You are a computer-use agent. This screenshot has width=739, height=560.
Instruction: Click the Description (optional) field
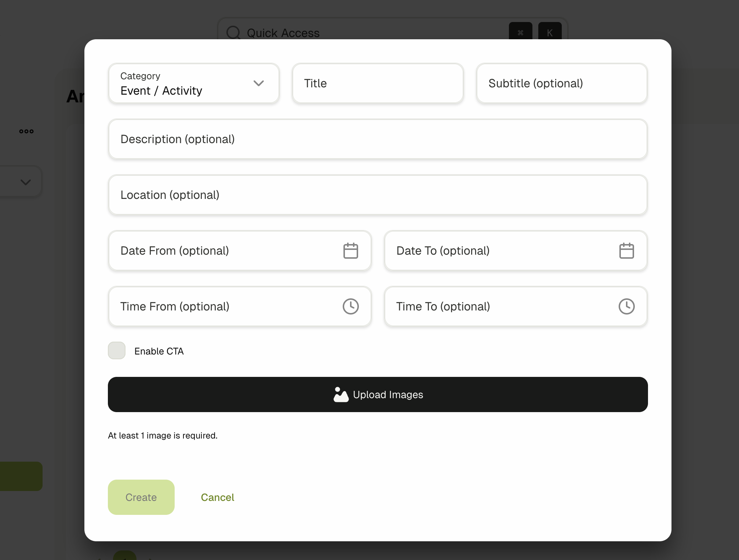point(378,139)
